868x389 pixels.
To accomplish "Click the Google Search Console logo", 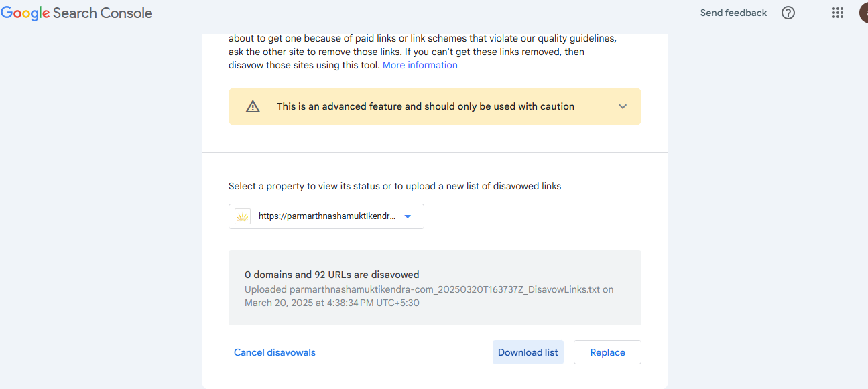I will click(76, 13).
